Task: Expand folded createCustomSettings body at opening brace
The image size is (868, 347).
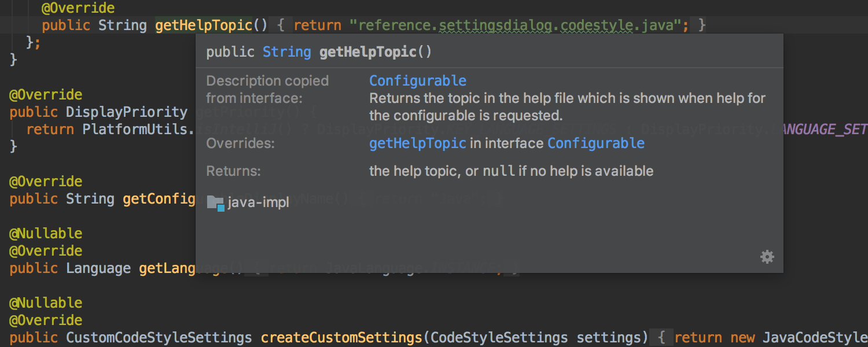Action: click(x=663, y=338)
